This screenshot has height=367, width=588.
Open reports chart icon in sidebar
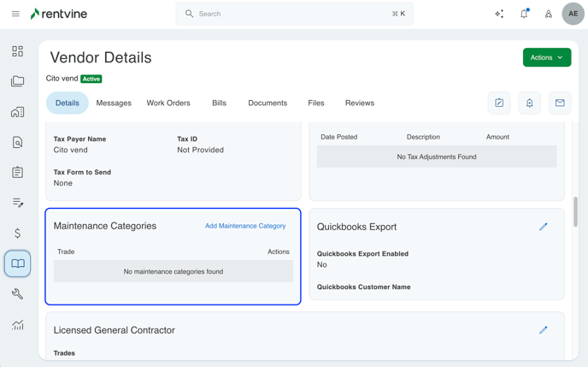pyautogui.click(x=17, y=324)
